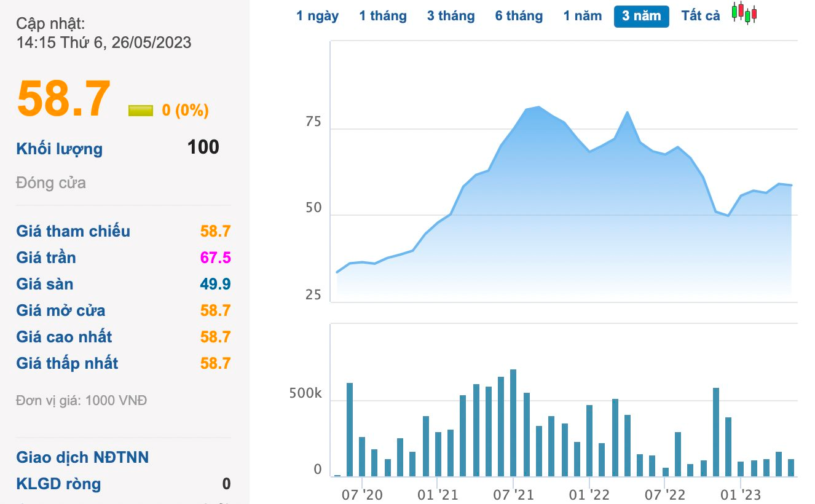Select the '1 ngày' time range tab
The image size is (815, 504).
[317, 16]
